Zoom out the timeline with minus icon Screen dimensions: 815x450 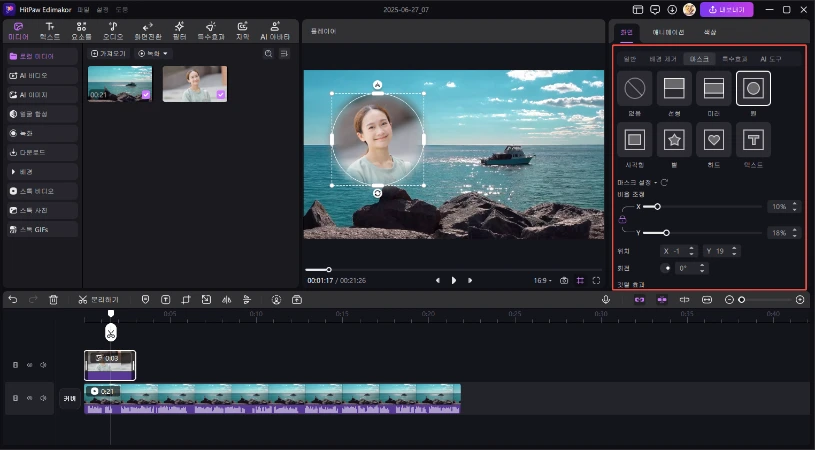(729, 300)
